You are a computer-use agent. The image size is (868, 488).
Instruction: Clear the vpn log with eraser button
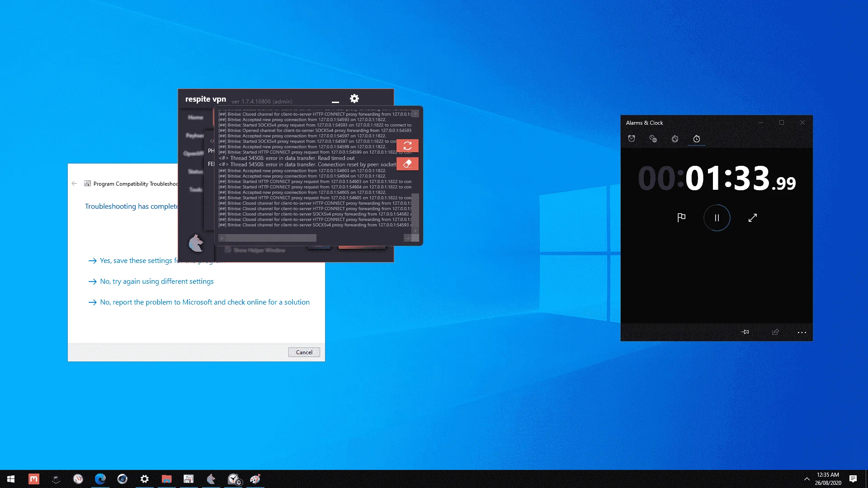pos(407,164)
